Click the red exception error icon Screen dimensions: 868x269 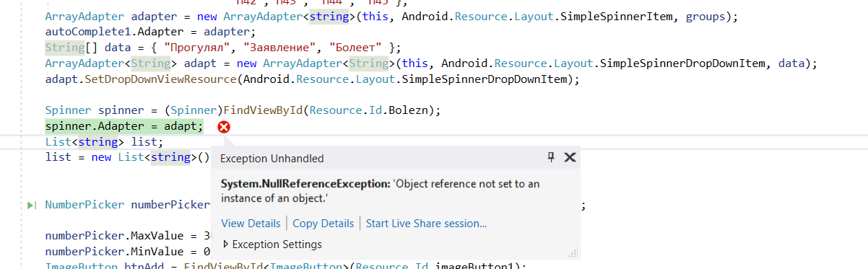coord(224,128)
